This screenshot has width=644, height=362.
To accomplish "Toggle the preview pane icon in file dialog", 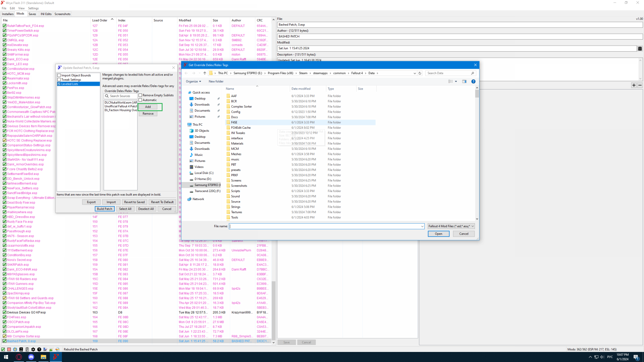I will click(x=464, y=81).
